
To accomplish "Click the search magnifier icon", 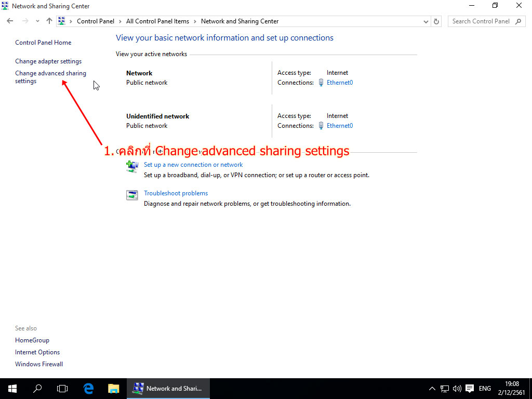I will click(518, 21).
